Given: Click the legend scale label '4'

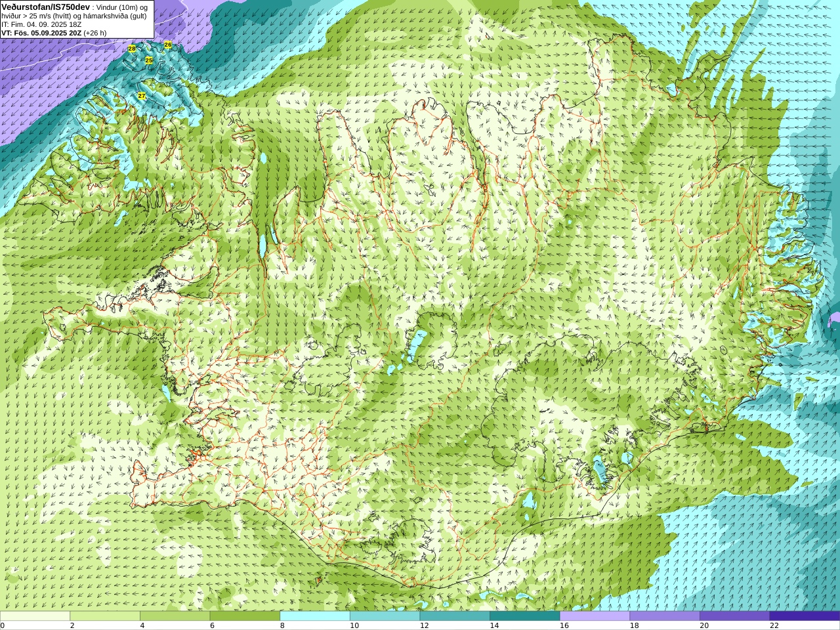Looking at the screenshot, I should [x=142, y=625].
